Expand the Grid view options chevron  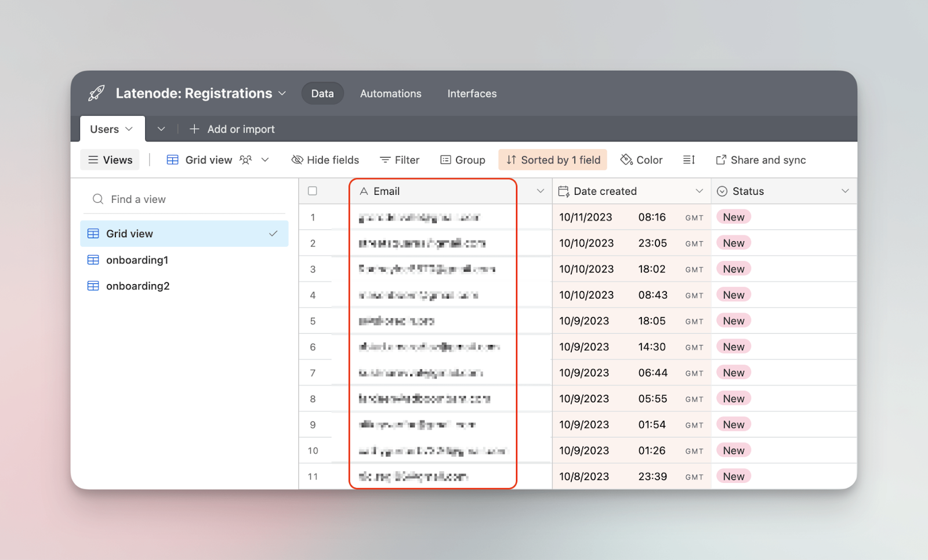(265, 160)
